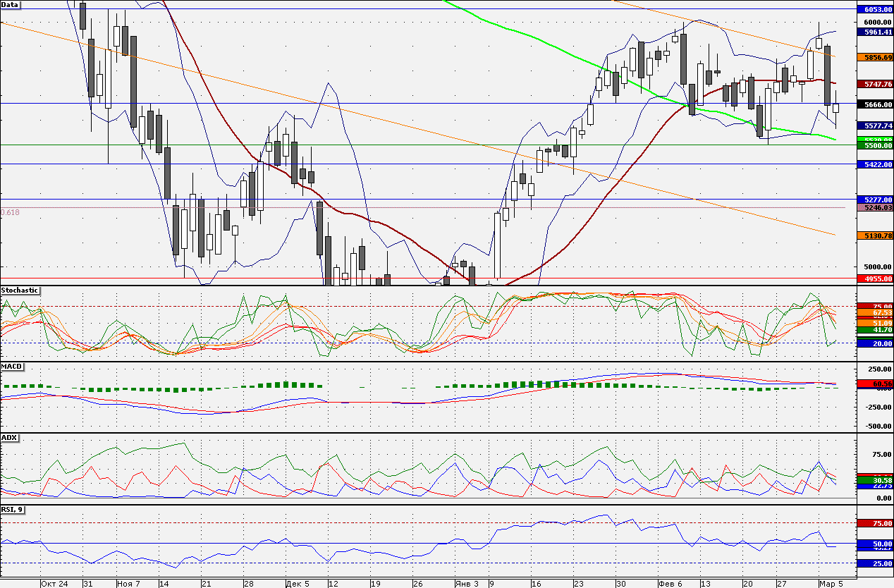Click the 5246.03 Fibonacci price tag
The width and height of the screenshot is (894, 588).
pyautogui.click(x=875, y=208)
